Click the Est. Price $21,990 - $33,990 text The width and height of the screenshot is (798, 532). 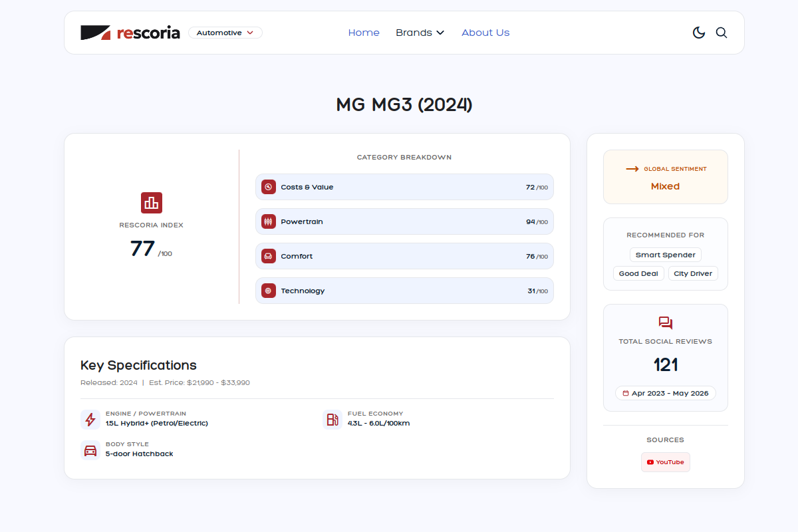199,383
